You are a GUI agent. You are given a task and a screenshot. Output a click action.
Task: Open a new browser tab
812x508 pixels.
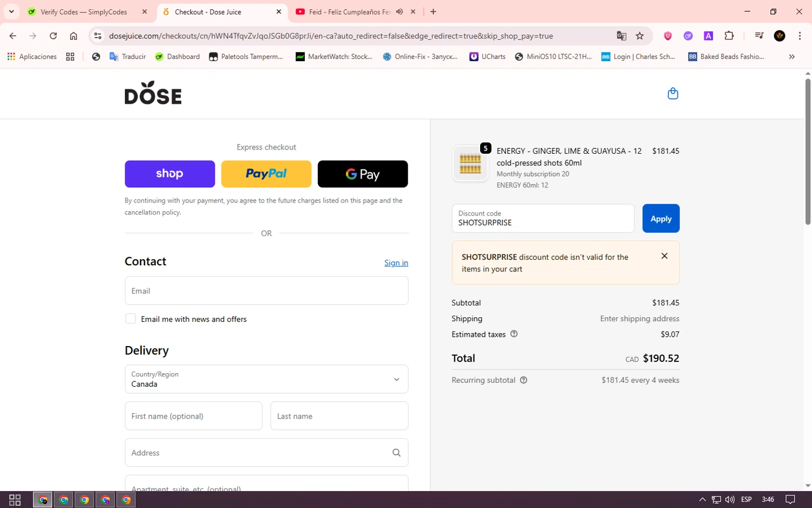433,11
